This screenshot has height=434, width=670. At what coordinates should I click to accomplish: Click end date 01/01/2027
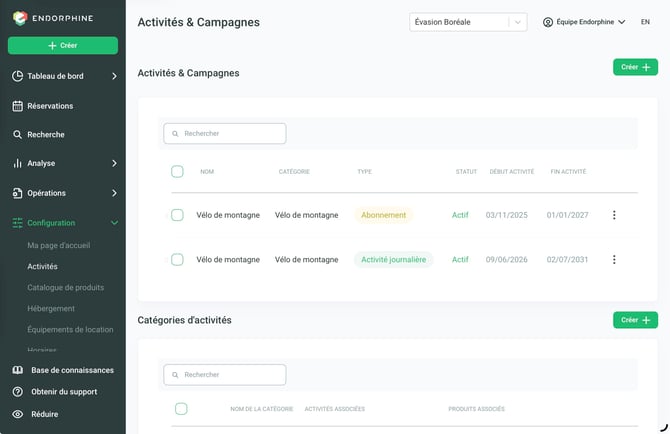pos(567,215)
